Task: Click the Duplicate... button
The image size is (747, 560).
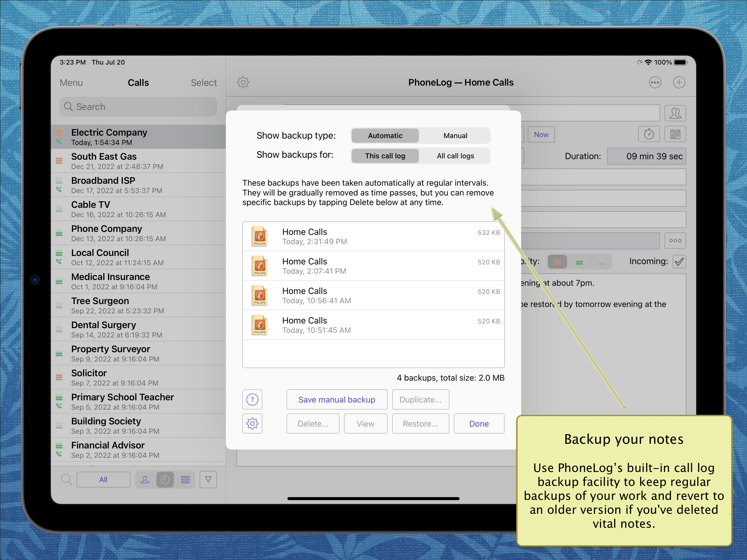Action: click(x=421, y=399)
